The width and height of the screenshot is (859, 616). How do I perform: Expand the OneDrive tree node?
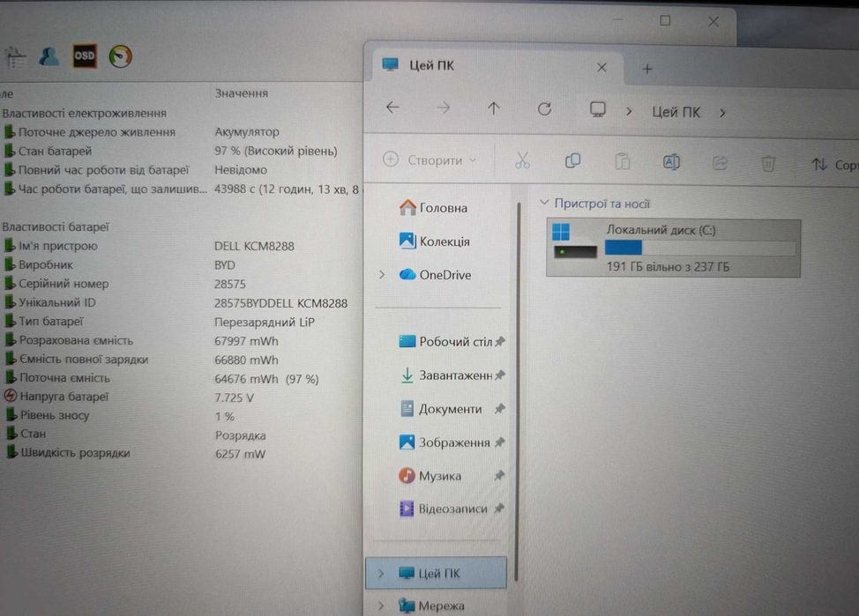(x=382, y=274)
